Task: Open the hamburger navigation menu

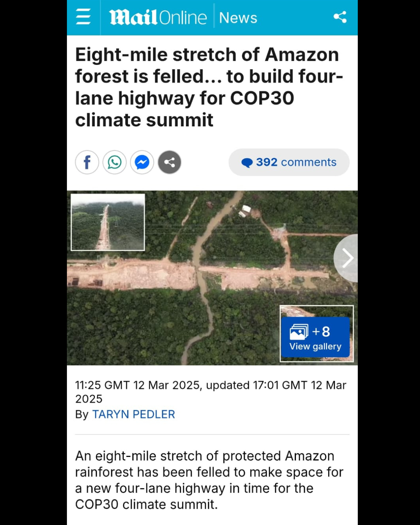Action: [x=83, y=17]
